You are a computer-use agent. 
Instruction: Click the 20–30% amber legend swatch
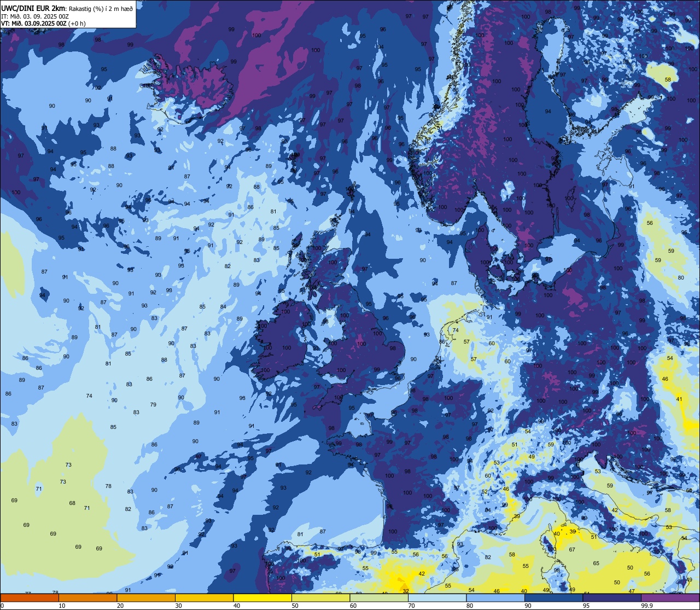click(146, 597)
